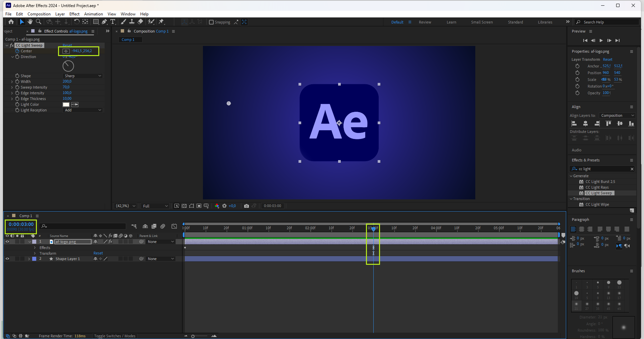Hide Shape Layer 1 visibility
Screen dimensions: 644x339
7,259
